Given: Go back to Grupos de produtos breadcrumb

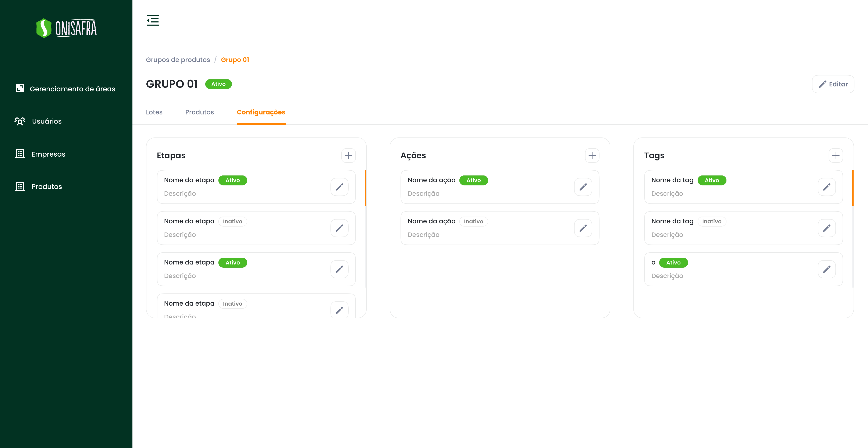Looking at the screenshot, I should click(178, 60).
